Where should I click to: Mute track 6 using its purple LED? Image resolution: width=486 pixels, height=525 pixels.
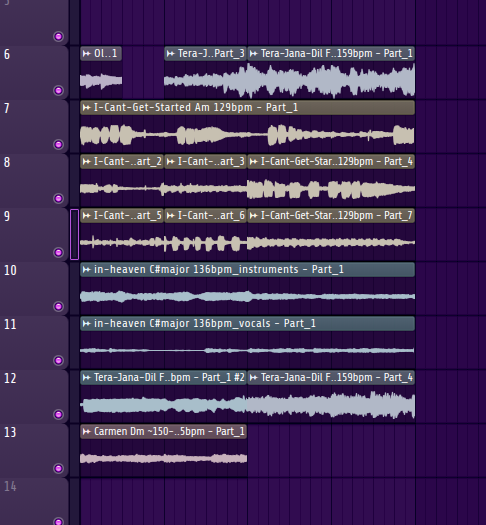point(59,90)
